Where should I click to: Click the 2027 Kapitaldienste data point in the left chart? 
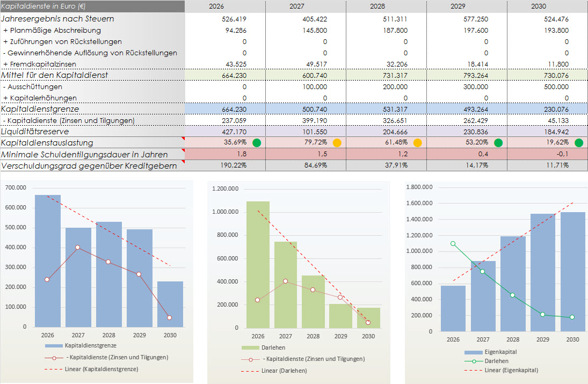(78, 248)
